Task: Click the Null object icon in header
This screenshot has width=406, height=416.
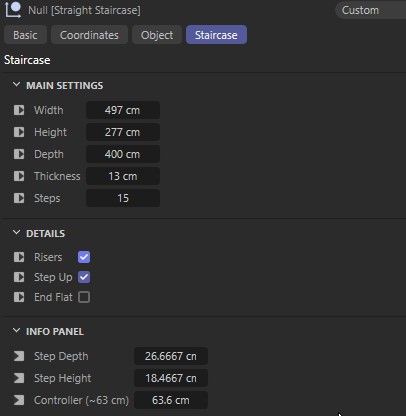Action: [x=13, y=9]
